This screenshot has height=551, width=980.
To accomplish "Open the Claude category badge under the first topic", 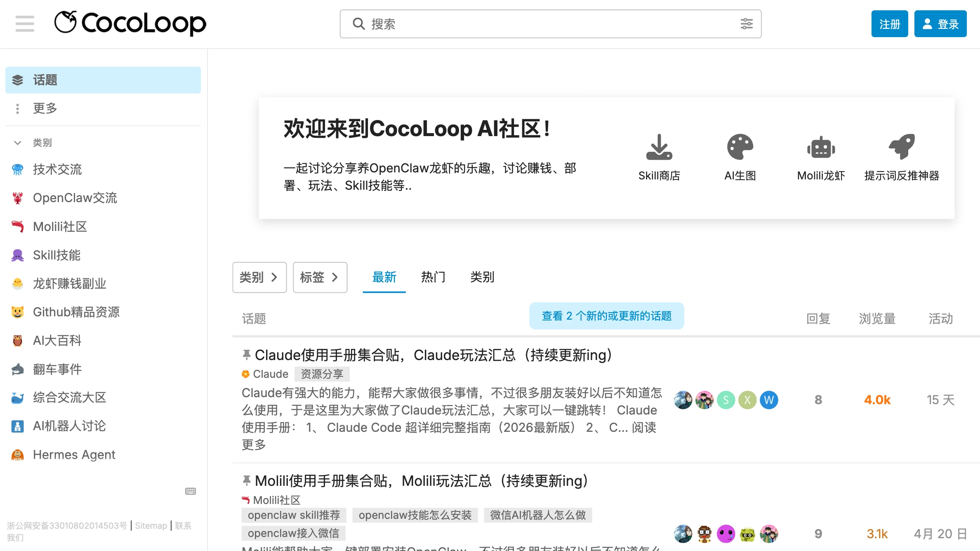I will point(265,374).
